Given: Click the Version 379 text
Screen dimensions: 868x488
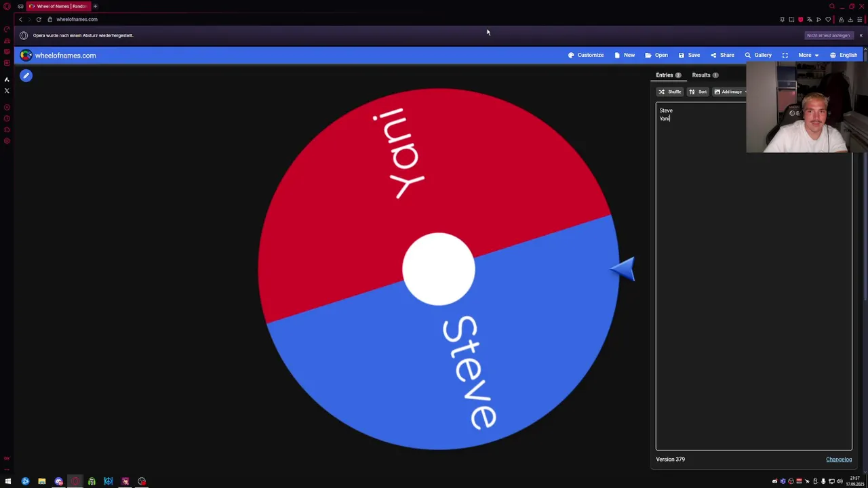Looking at the screenshot, I should pos(670,460).
